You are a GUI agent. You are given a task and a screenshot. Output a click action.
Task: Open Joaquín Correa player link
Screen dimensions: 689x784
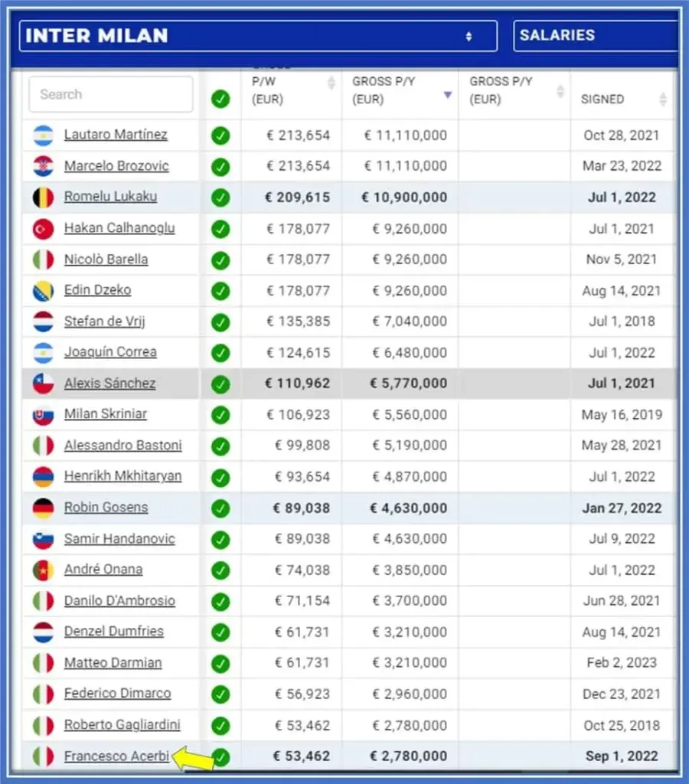(x=110, y=352)
